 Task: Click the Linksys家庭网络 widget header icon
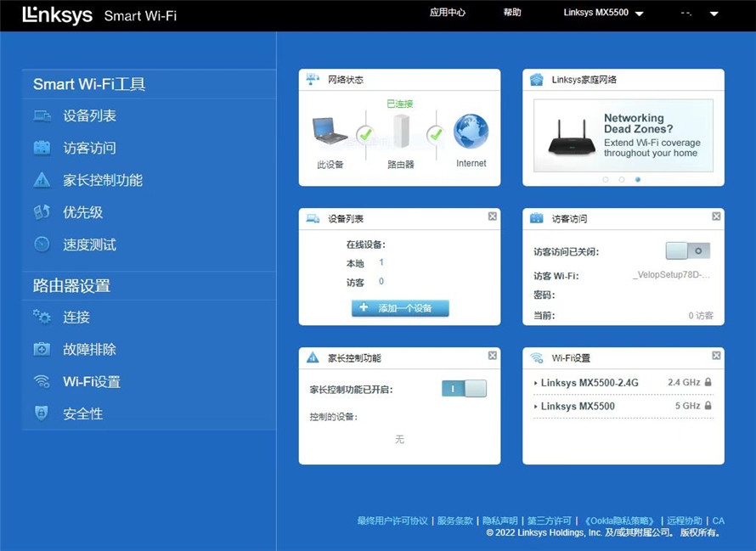point(537,80)
